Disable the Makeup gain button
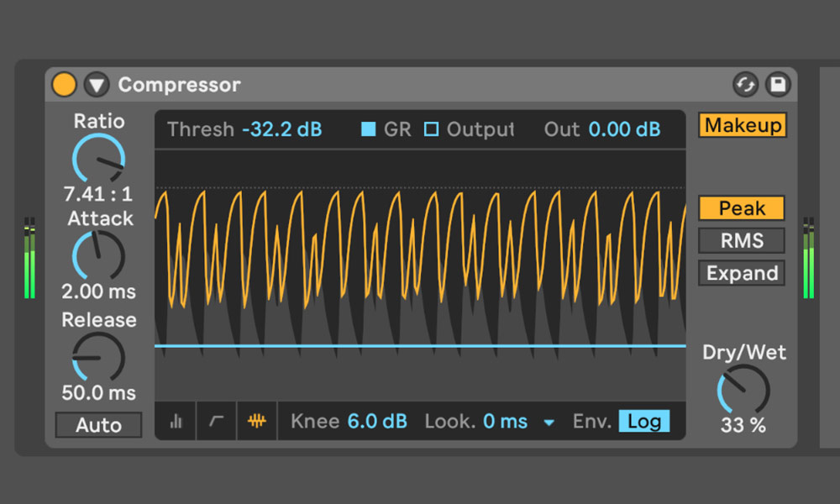The image size is (840, 504). (743, 125)
